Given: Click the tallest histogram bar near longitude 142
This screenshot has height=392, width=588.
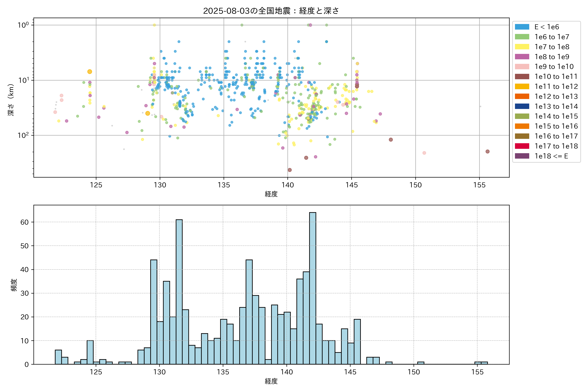Looking at the screenshot, I should 312,287.
